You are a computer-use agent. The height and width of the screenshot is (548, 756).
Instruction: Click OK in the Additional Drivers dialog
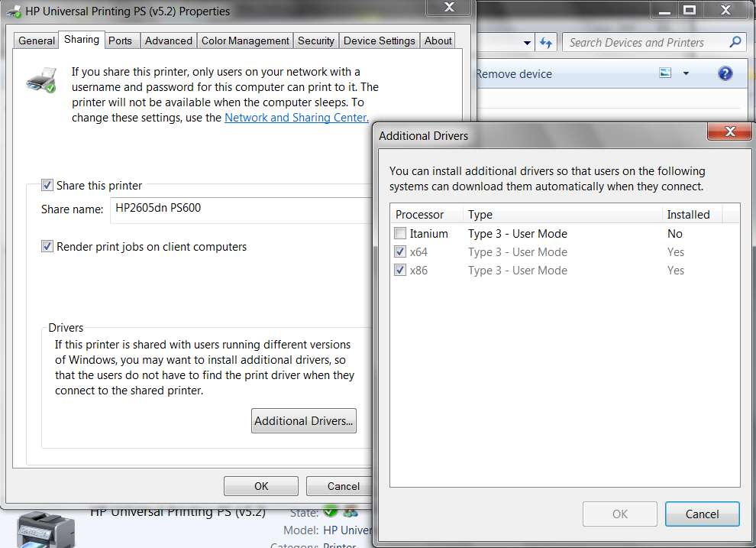click(619, 514)
